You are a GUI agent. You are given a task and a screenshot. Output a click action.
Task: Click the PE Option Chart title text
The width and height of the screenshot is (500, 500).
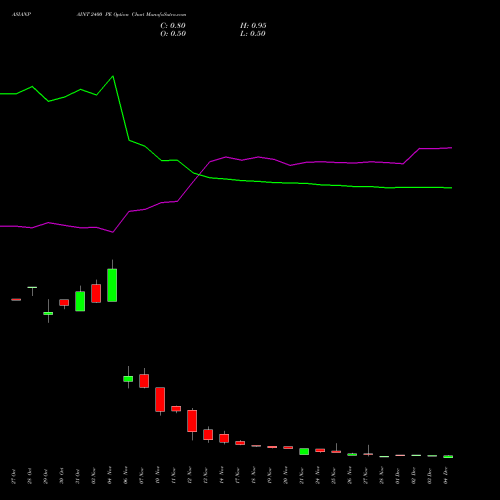click(x=131, y=15)
